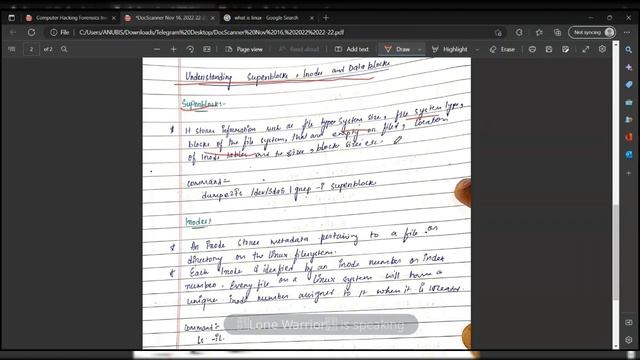Click the PDF vertical scrollbar thumb
Image resolution: width=640 pixels, height=360 pixels.
pyautogui.click(x=616, y=253)
